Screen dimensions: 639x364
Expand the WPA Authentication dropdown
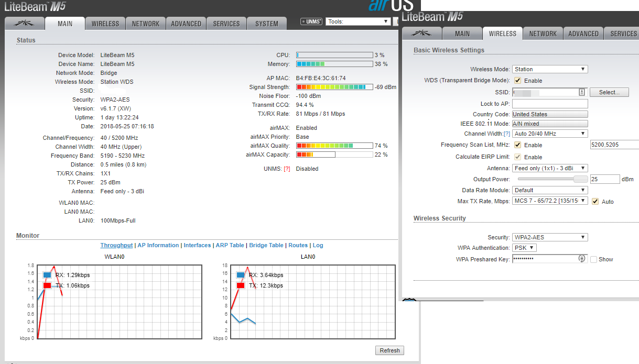[524, 248]
